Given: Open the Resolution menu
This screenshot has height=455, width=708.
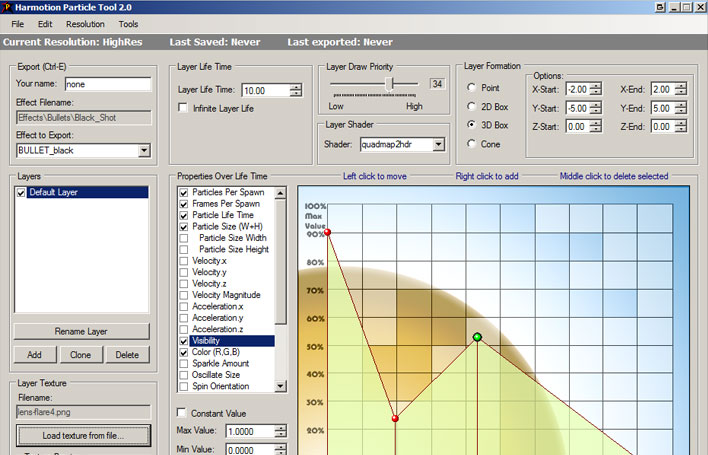Looking at the screenshot, I should point(85,23).
